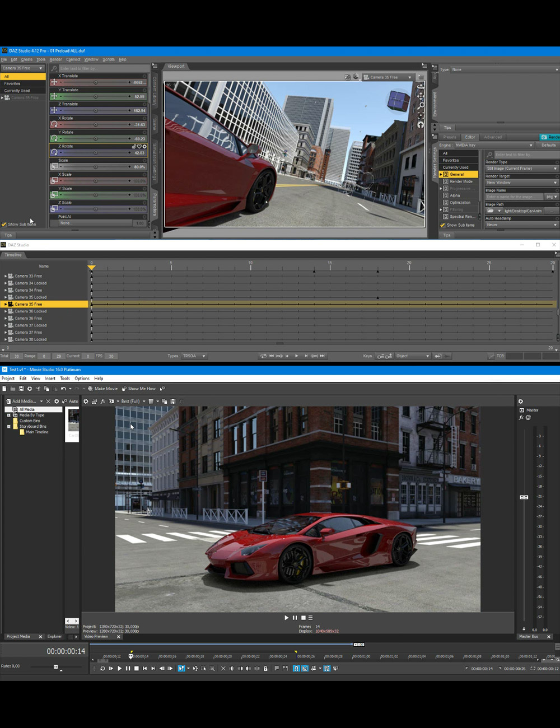
Task: Open the Types dropdown showing TRSOA
Action: [194, 356]
